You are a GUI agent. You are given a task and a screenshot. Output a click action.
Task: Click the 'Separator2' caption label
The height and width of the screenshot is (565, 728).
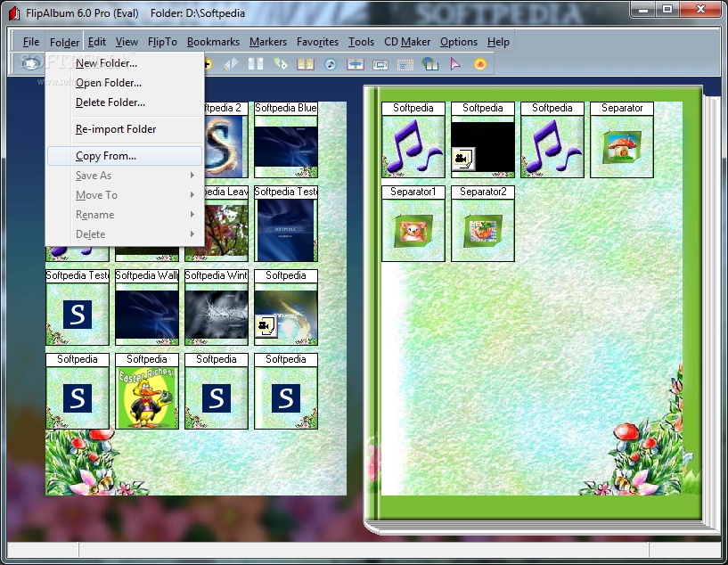483,192
